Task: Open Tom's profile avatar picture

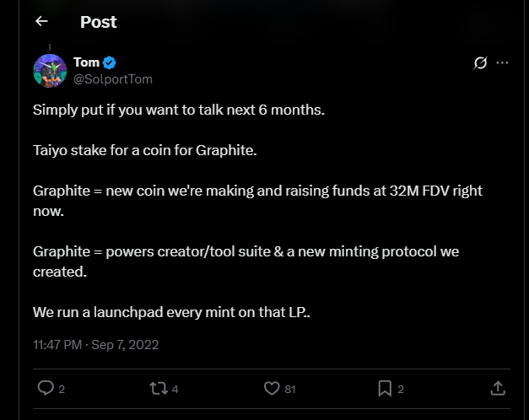Action: pyautogui.click(x=50, y=70)
